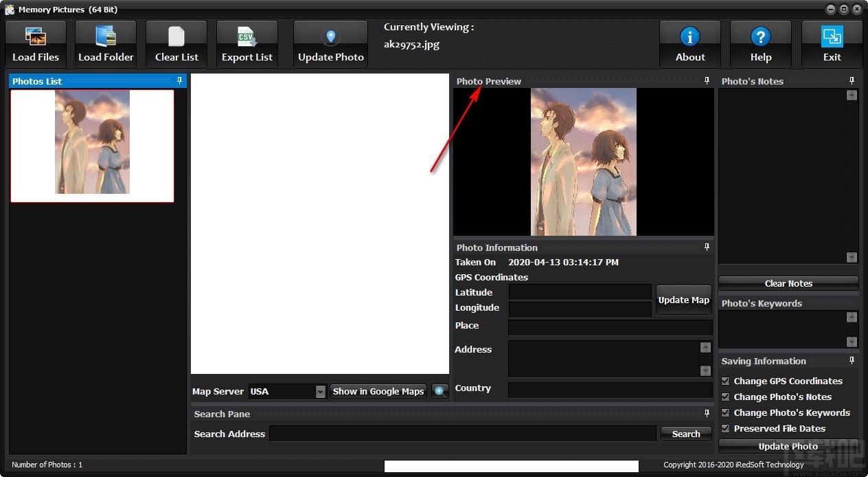
Task: Click the Update Photo toolbar icon
Action: [x=331, y=44]
